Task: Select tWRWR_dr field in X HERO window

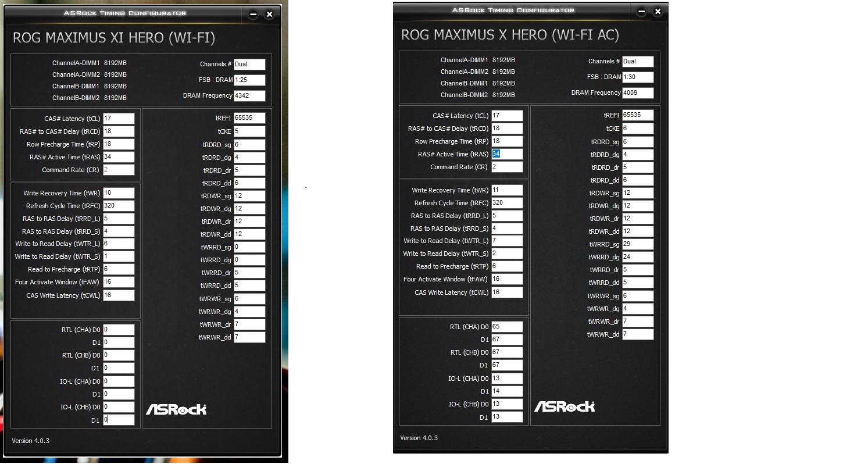Action: (638, 322)
